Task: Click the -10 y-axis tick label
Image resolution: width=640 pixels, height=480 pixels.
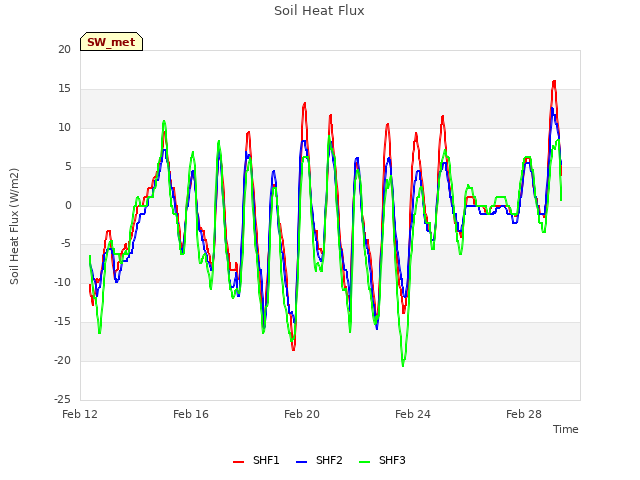Action: pyautogui.click(x=63, y=282)
